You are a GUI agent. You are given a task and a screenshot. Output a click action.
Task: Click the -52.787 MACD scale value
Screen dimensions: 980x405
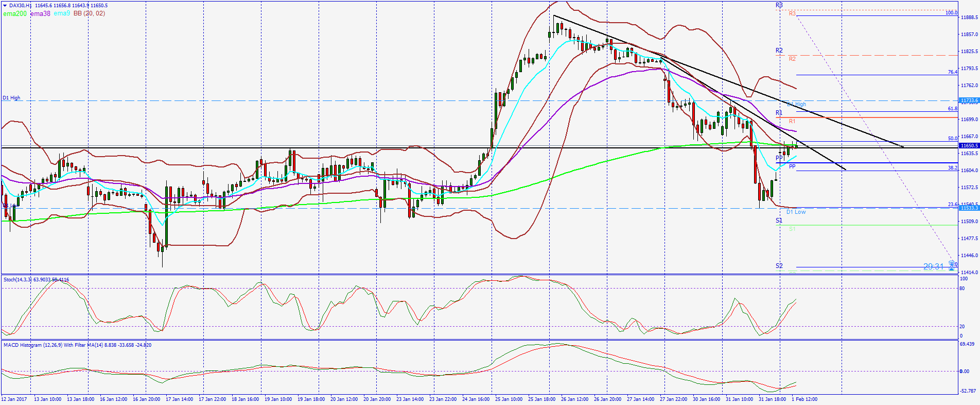(968, 391)
